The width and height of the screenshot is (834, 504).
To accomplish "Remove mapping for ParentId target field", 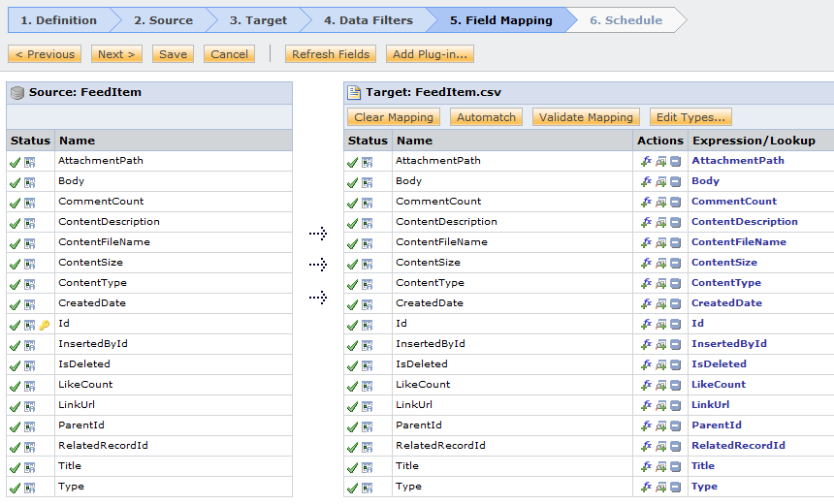I will (676, 426).
